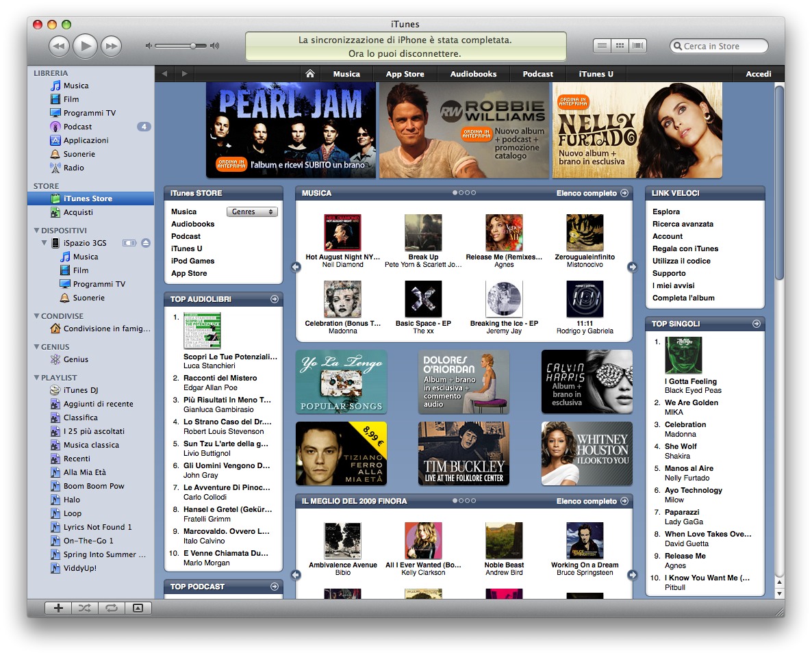Open the iTunes DJ playlist

pyautogui.click(x=91, y=390)
